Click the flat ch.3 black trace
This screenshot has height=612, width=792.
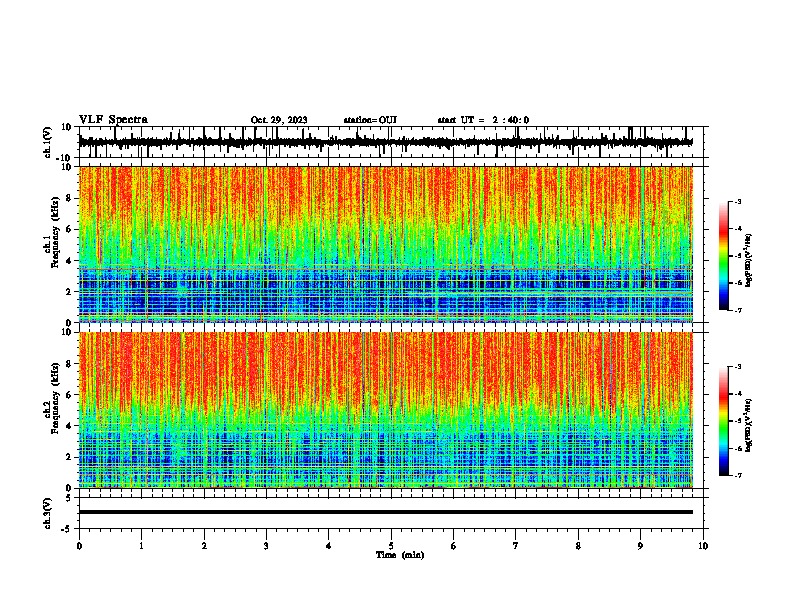(x=385, y=512)
